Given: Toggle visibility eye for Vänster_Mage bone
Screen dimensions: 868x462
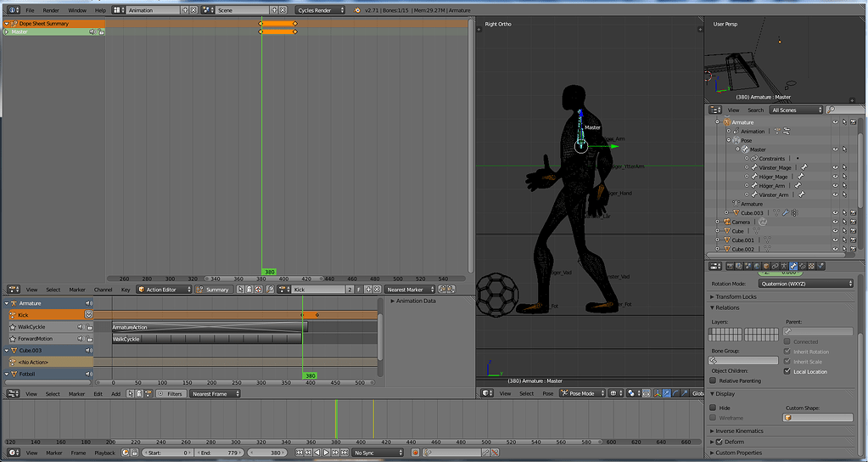Looking at the screenshot, I should click(836, 167).
